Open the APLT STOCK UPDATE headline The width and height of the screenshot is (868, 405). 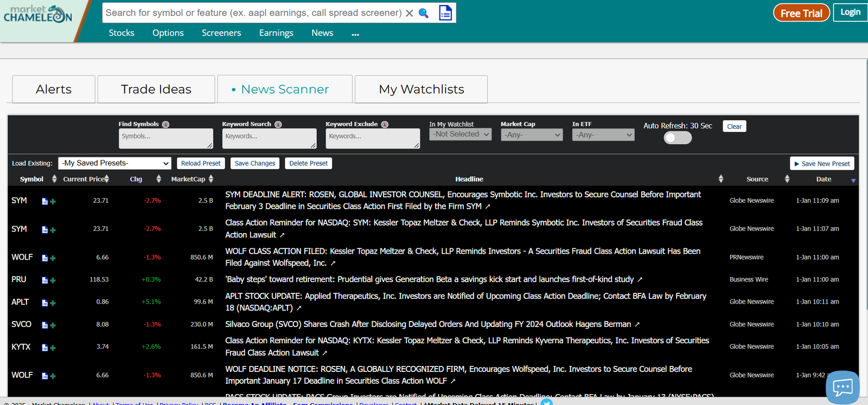[x=465, y=302]
